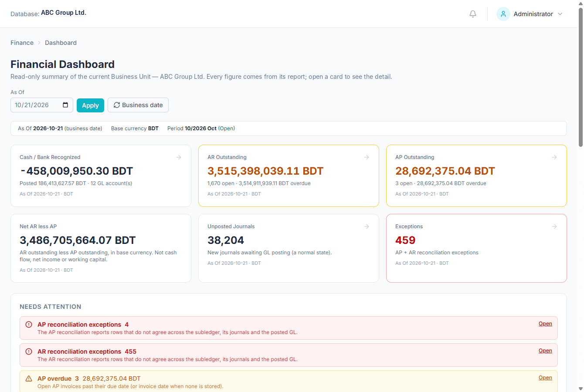Image resolution: width=584 pixels, height=392 pixels.
Task: Click the 3,486,705,664.07 BDT value
Action: pos(78,240)
